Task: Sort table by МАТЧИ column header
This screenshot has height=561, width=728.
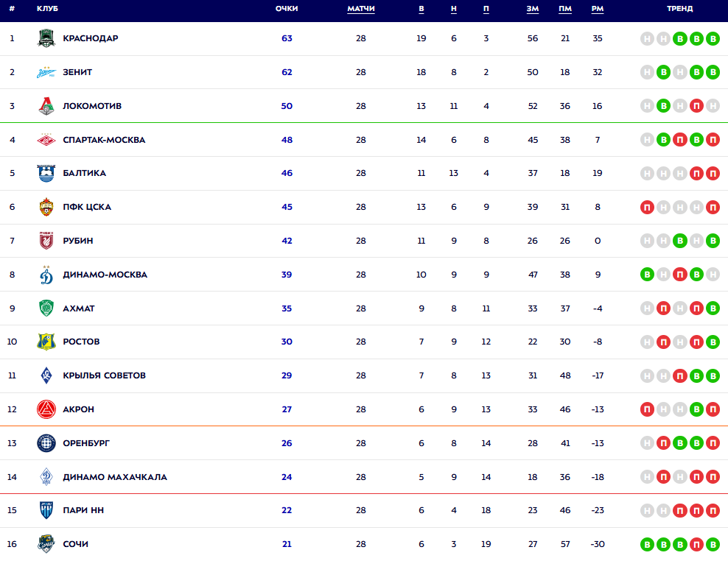Action: coord(361,9)
